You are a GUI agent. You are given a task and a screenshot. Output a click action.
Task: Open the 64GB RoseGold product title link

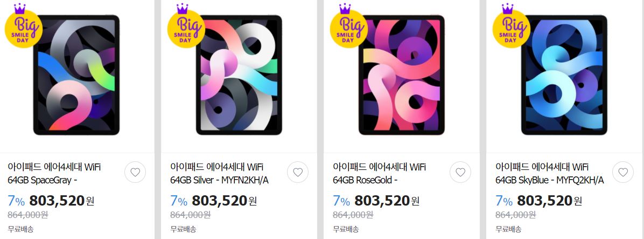(380, 174)
